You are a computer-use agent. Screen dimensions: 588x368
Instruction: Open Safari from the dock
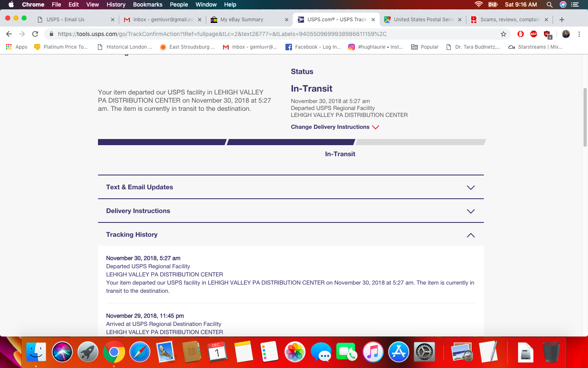coord(140,352)
